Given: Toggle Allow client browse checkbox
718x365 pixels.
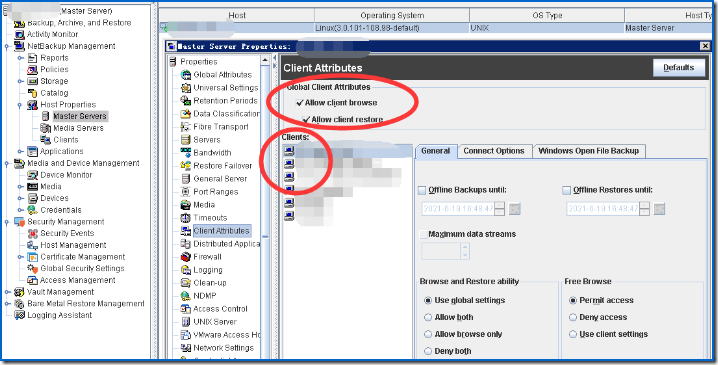Looking at the screenshot, I should coord(300,103).
